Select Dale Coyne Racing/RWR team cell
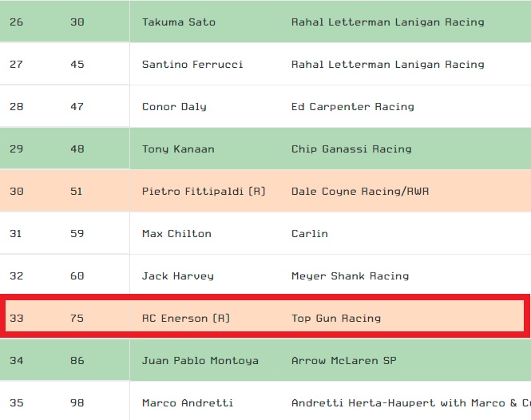531x420 pixels. (360, 191)
